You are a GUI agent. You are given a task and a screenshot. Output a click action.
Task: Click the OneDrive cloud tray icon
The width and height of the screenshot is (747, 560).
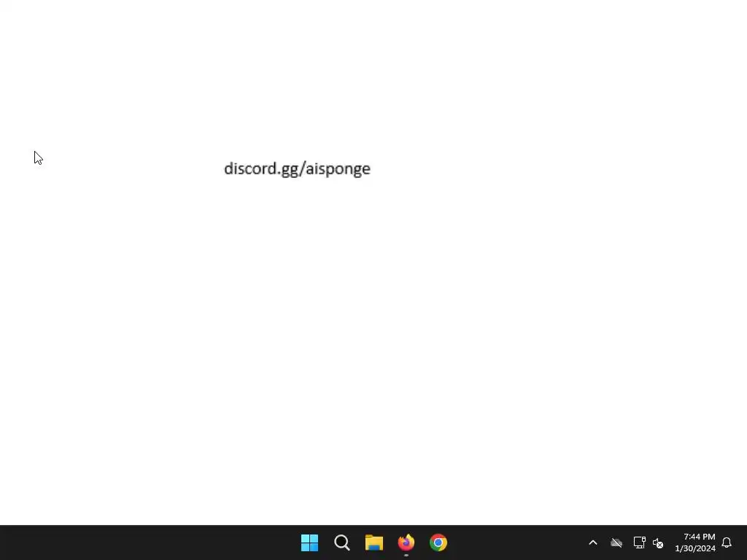pyautogui.click(x=616, y=542)
